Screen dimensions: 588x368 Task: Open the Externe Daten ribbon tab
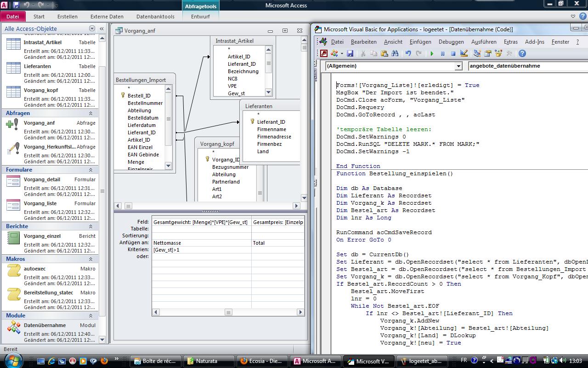click(107, 16)
